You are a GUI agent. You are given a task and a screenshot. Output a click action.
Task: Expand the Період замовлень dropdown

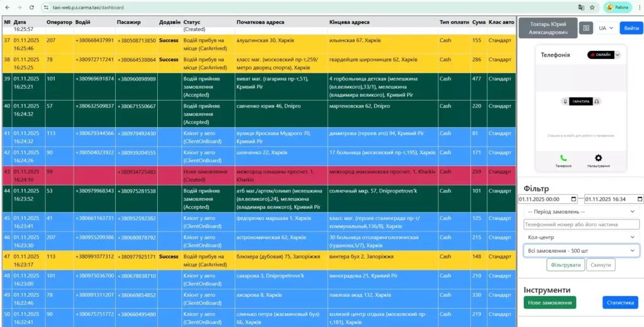pos(581,211)
